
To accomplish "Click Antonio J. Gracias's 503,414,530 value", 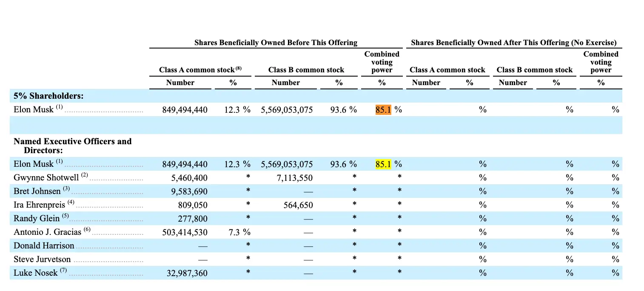I will [x=185, y=233].
